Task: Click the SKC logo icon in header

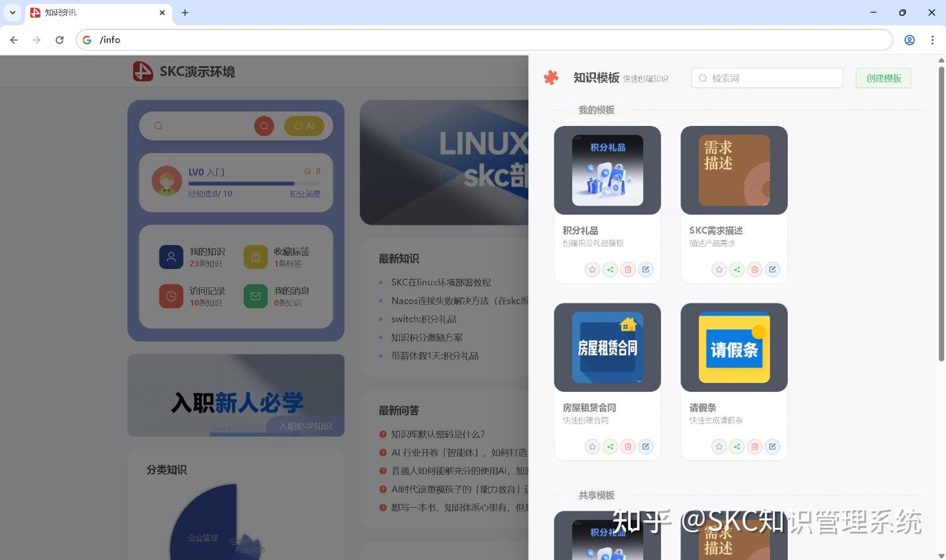Action: click(143, 71)
